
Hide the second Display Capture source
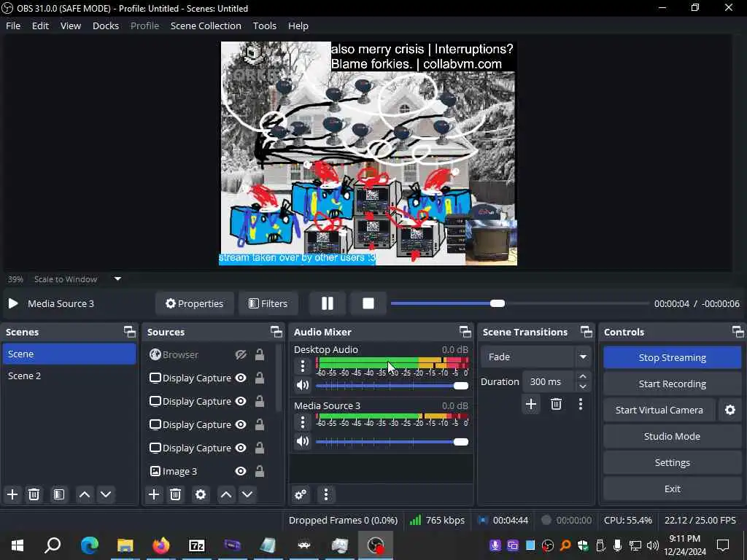click(241, 401)
